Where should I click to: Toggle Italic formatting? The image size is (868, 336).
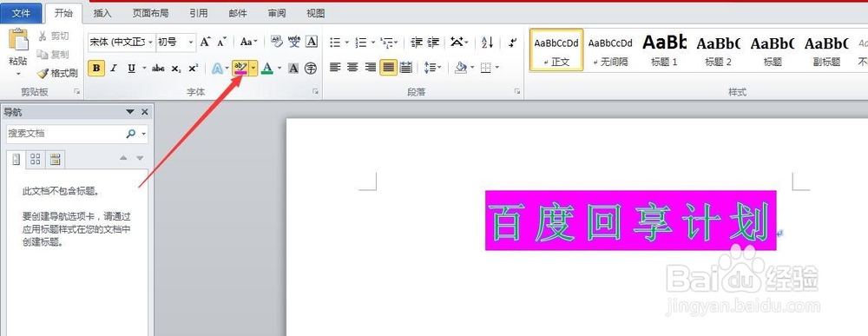point(114,68)
